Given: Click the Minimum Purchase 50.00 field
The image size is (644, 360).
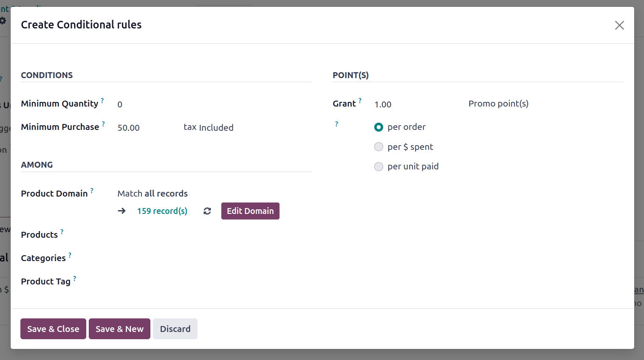Looking at the screenshot, I should pos(148,128).
